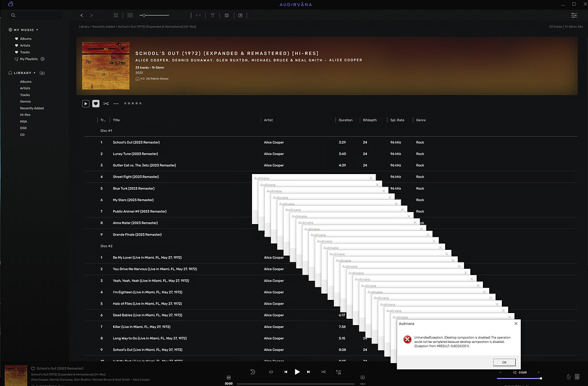Click OK in the Audirvana error dialog
The image size is (588, 386).
click(504, 362)
